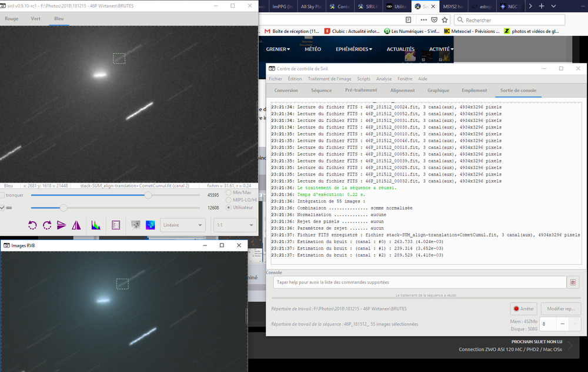Click the Arrêter stop button
Screen dimensions: 588x372
point(523,308)
